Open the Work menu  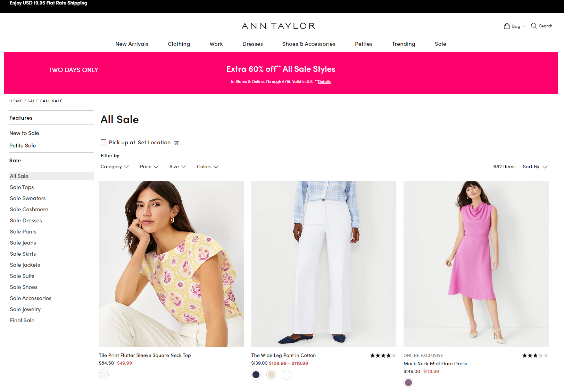(x=216, y=44)
